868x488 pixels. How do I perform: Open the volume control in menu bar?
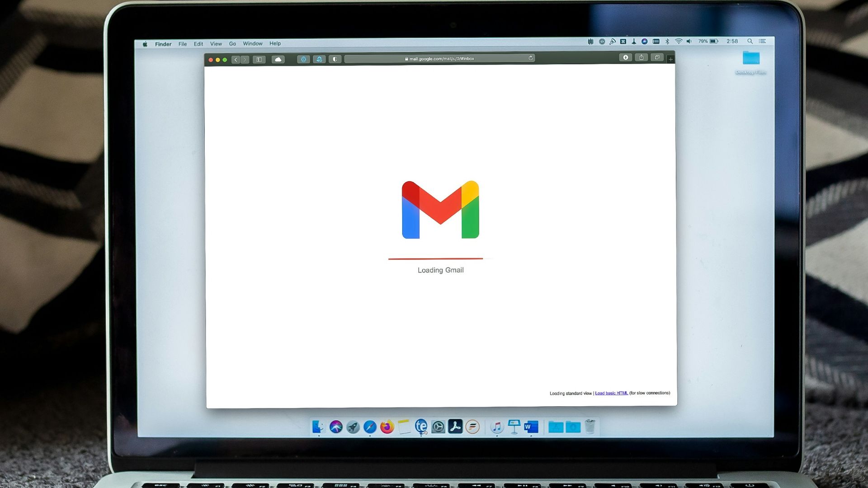pos(689,41)
